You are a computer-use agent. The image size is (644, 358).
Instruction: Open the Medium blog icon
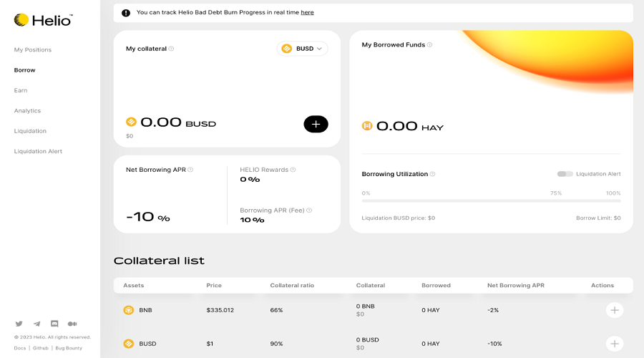72,324
